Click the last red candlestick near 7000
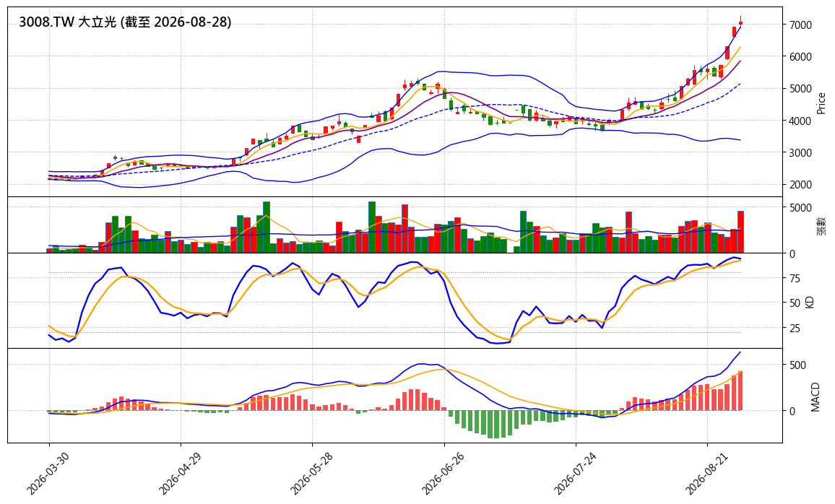 tap(741, 23)
